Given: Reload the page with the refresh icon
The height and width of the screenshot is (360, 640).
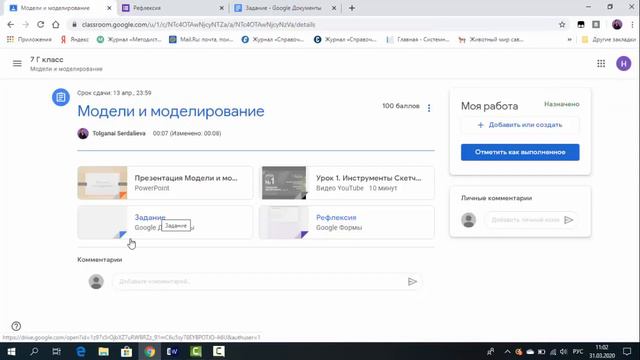Looking at the screenshot, I should (x=40, y=24).
